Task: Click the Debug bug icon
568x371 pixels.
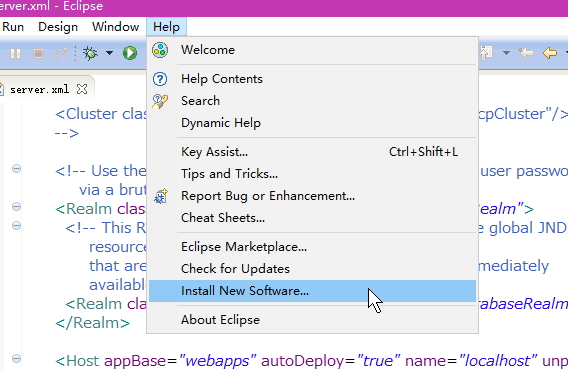Action: [90, 53]
